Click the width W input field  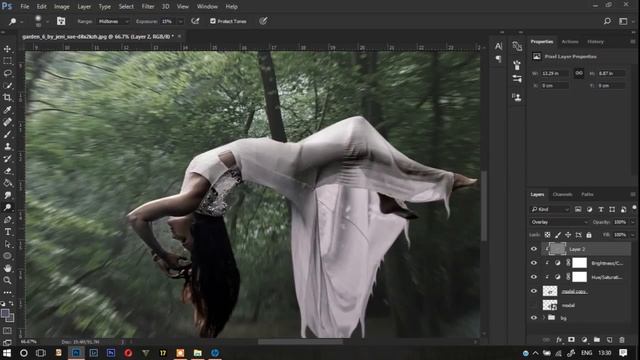[555, 73]
